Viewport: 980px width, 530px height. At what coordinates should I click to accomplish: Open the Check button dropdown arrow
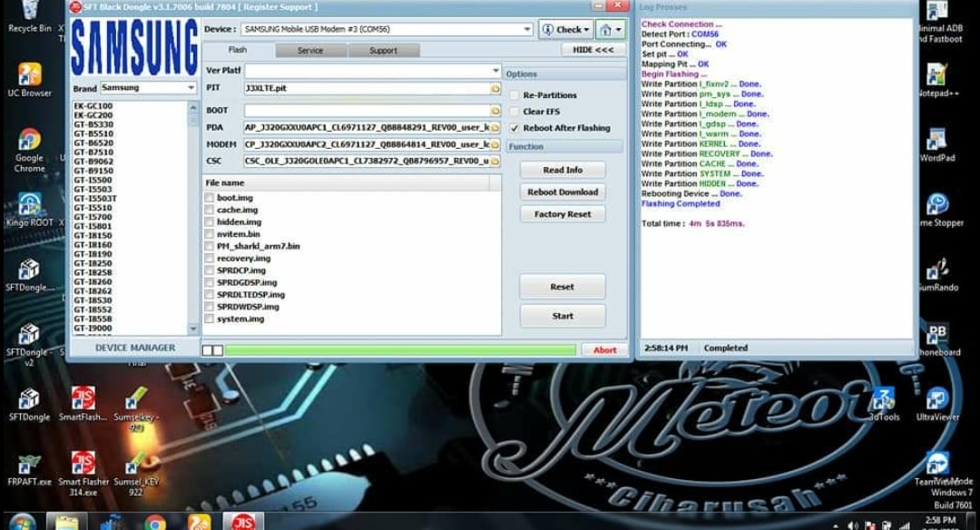586,29
